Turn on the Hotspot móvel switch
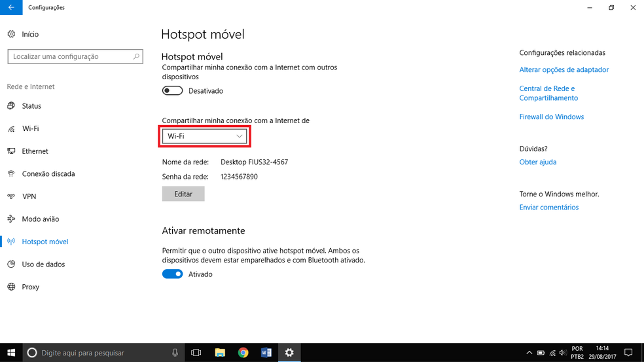644x362 pixels. click(173, 91)
